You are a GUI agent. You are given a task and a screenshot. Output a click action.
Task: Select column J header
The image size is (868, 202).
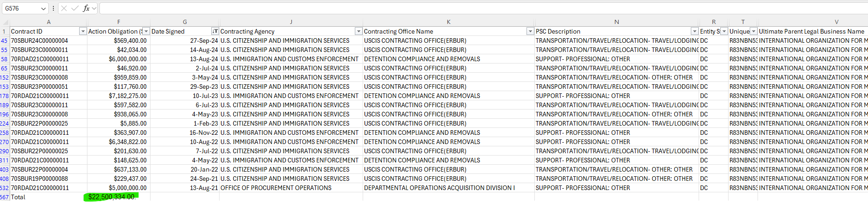coord(291,22)
